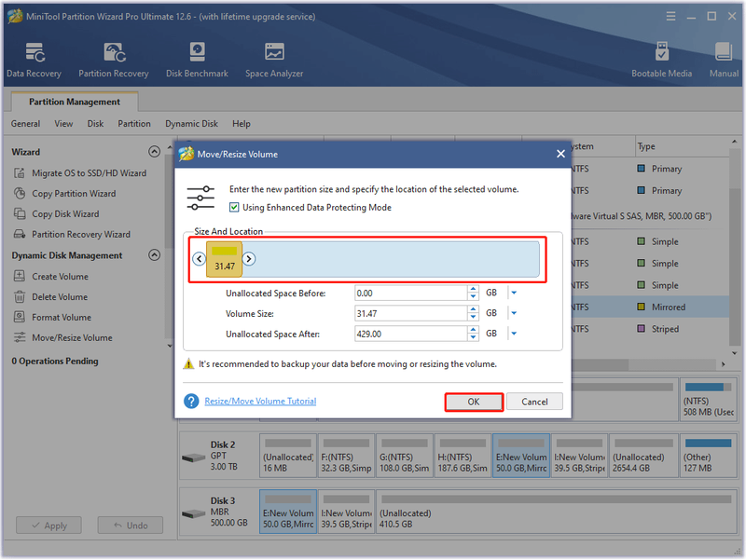The height and width of the screenshot is (560, 746).
Task: Click OK in Move/Resize Volume dialog
Action: point(474,402)
